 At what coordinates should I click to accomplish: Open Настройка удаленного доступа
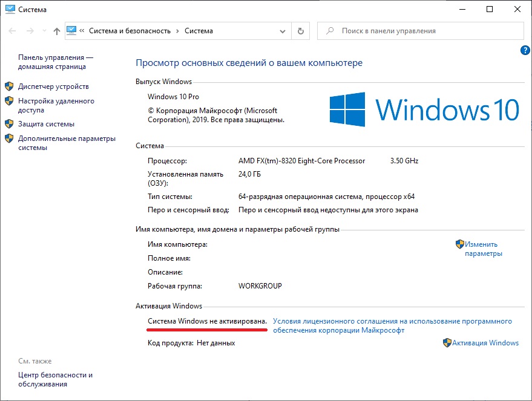[x=56, y=105]
